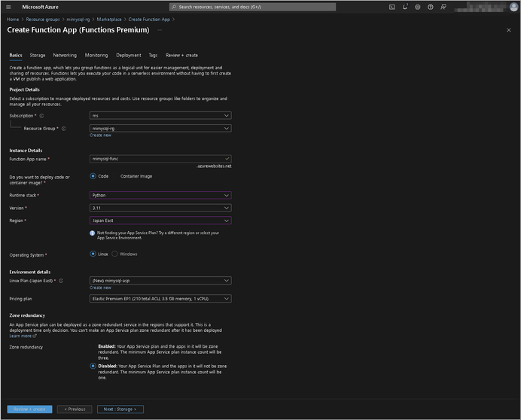Go to mimysql-rg breadcrumb
Screen dimensions: 521x420
(78, 20)
